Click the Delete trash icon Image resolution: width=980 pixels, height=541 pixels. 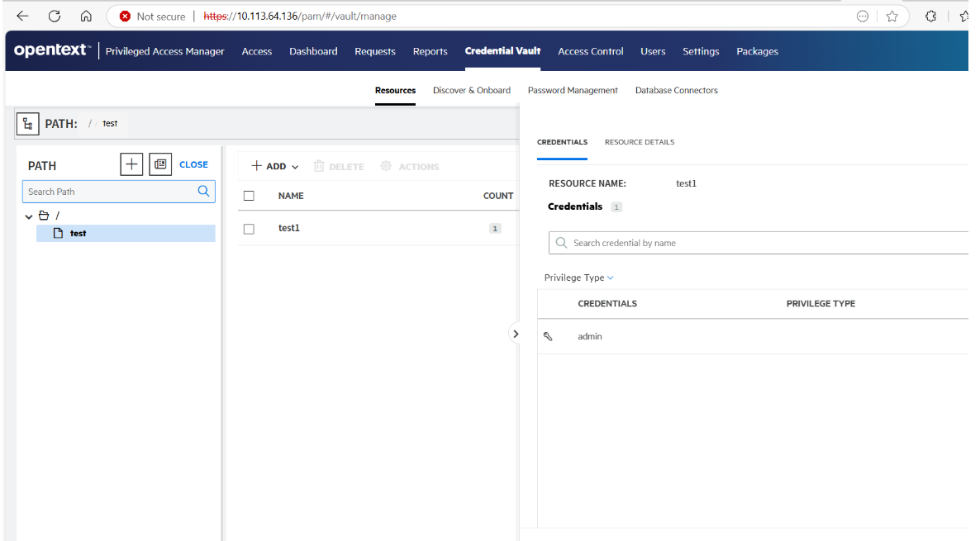(x=319, y=166)
